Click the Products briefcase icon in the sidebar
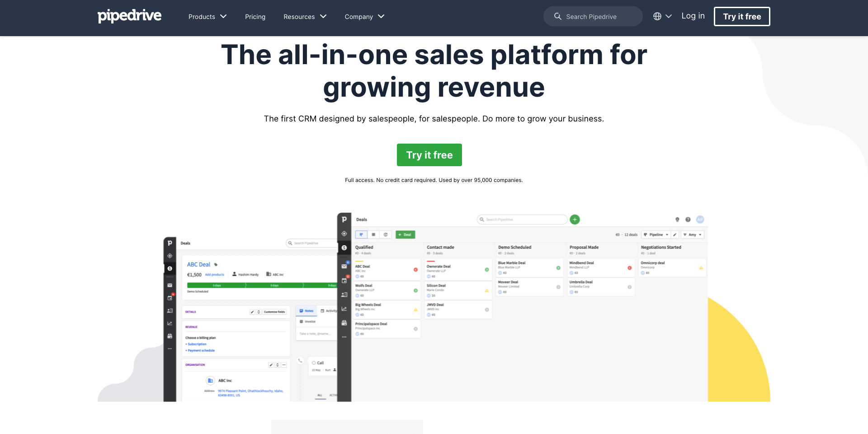868x434 pixels. click(344, 322)
